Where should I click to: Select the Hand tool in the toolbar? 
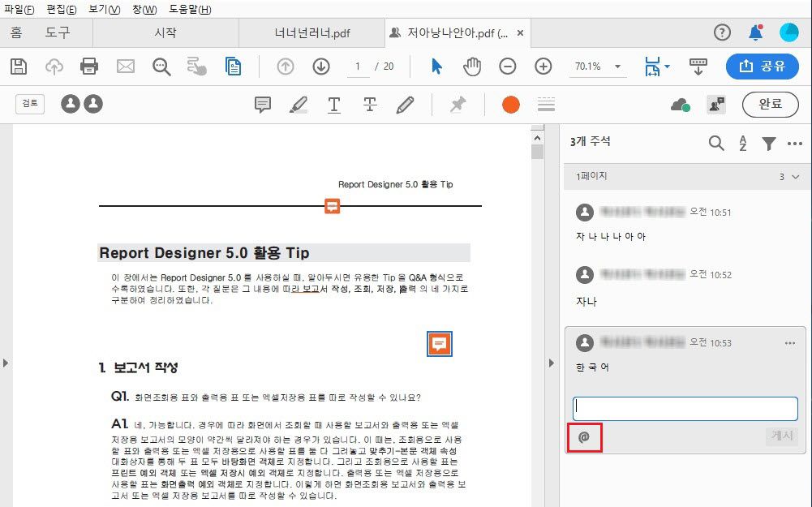click(470, 67)
